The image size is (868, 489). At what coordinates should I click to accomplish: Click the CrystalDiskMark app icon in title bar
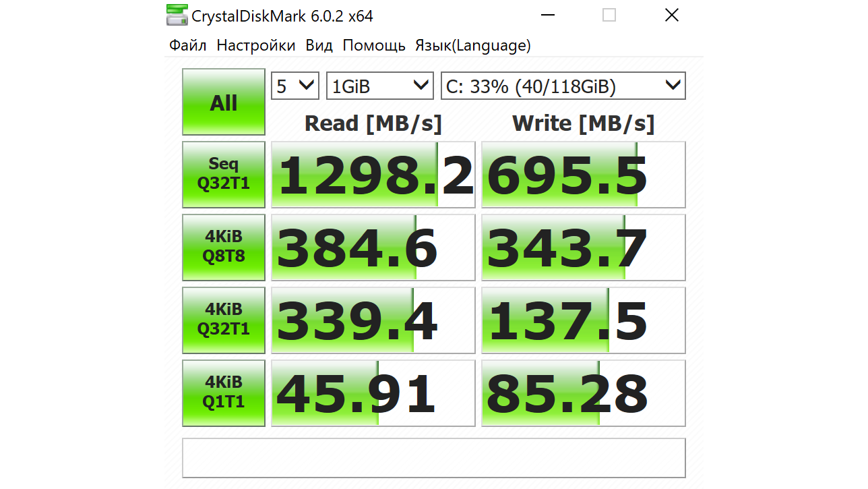tap(177, 15)
